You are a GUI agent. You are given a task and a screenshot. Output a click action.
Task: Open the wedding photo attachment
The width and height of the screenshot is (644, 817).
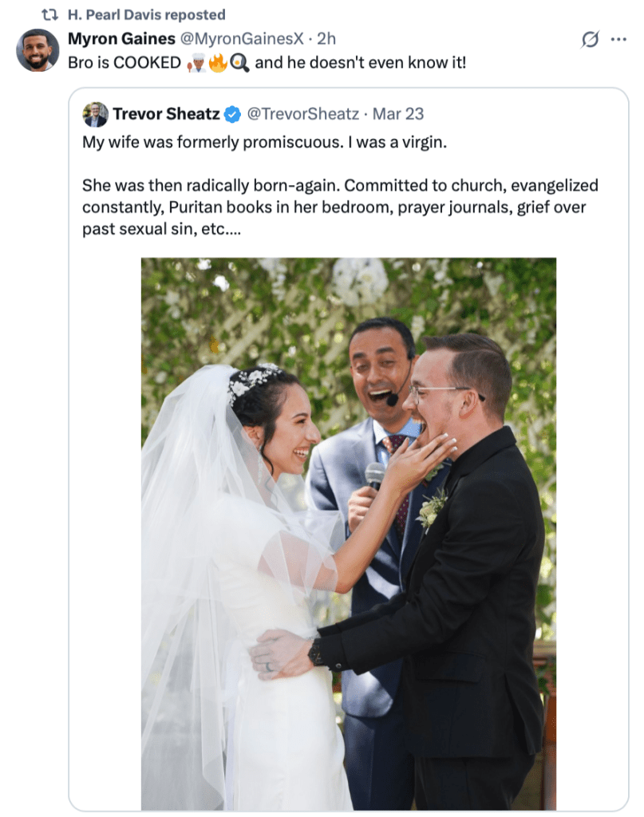tap(349, 534)
